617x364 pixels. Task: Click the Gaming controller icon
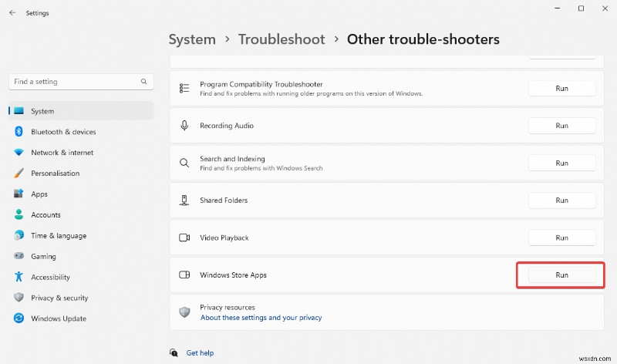tap(19, 256)
